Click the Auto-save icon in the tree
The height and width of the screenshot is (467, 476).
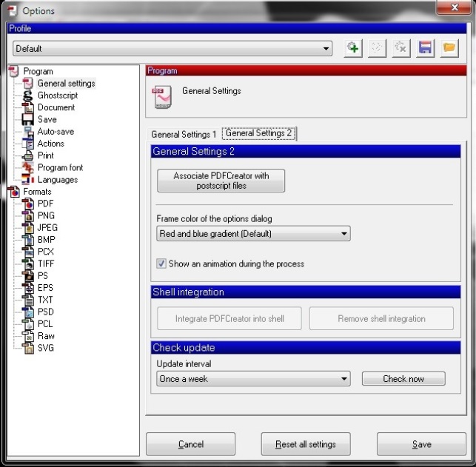point(27,132)
